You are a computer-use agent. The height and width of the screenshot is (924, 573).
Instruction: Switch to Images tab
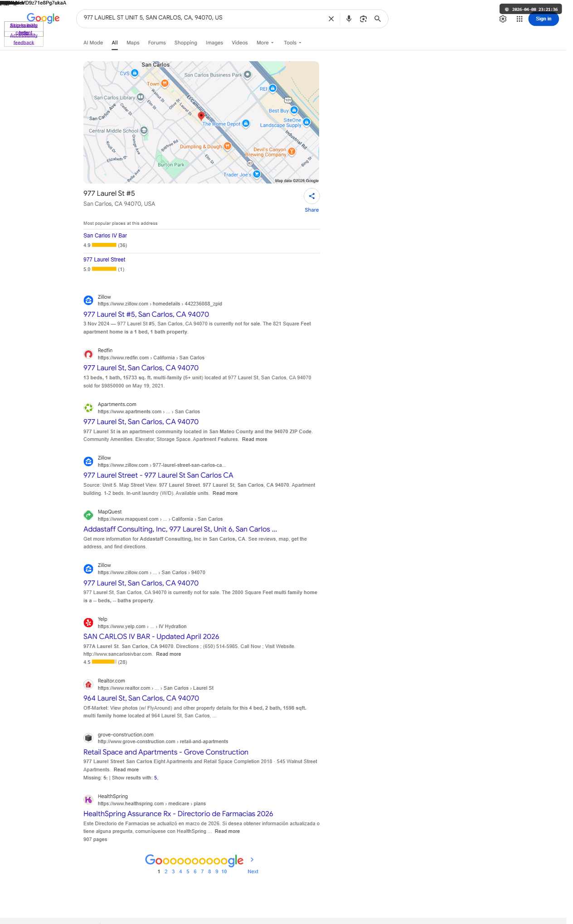214,43
